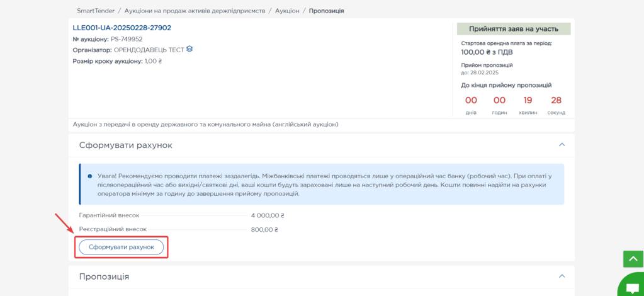644x296 pixels.
Task: Go to Аукціон breadcrumb item
Action: [287, 11]
